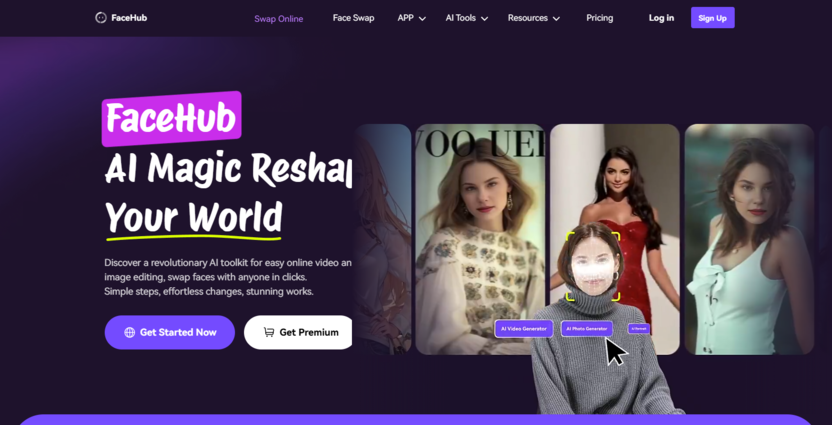The height and width of the screenshot is (425, 832).
Task: Click the AI Photo Generator tag
Action: pos(587,329)
